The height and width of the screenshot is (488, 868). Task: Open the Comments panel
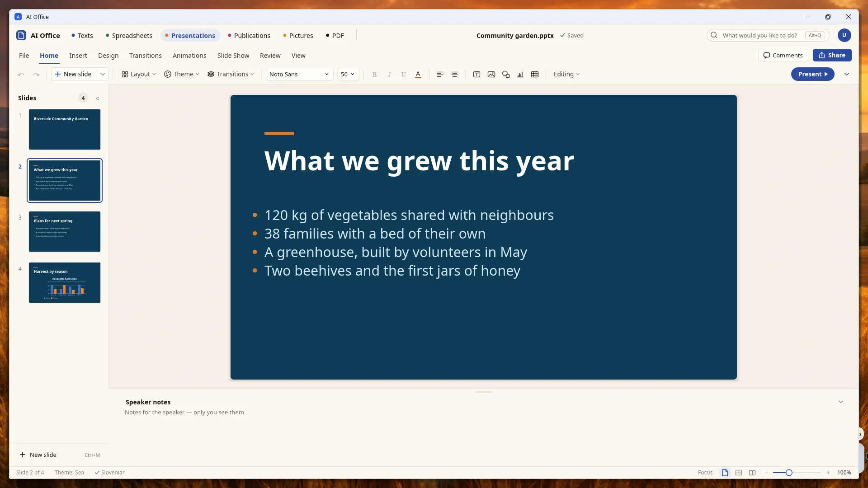click(x=783, y=55)
